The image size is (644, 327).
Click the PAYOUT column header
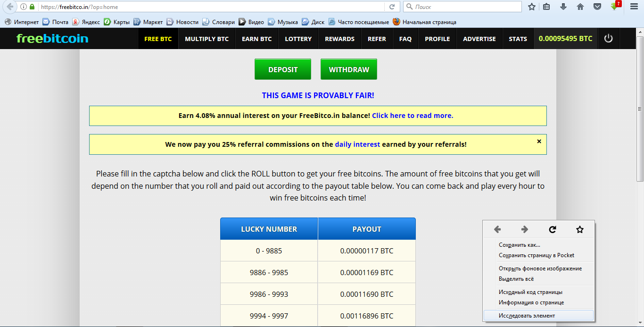click(367, 229)
